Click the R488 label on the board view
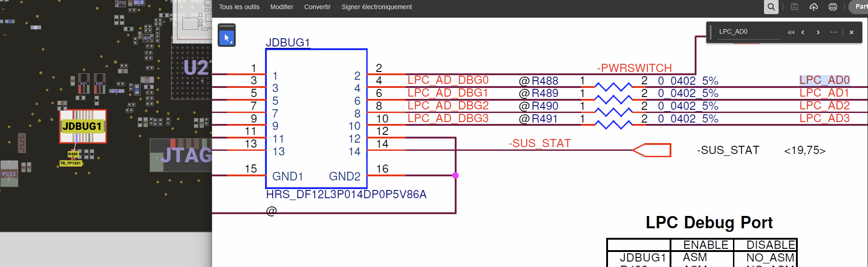The width and height of the screenshot is (868, 267). point(73,154)
